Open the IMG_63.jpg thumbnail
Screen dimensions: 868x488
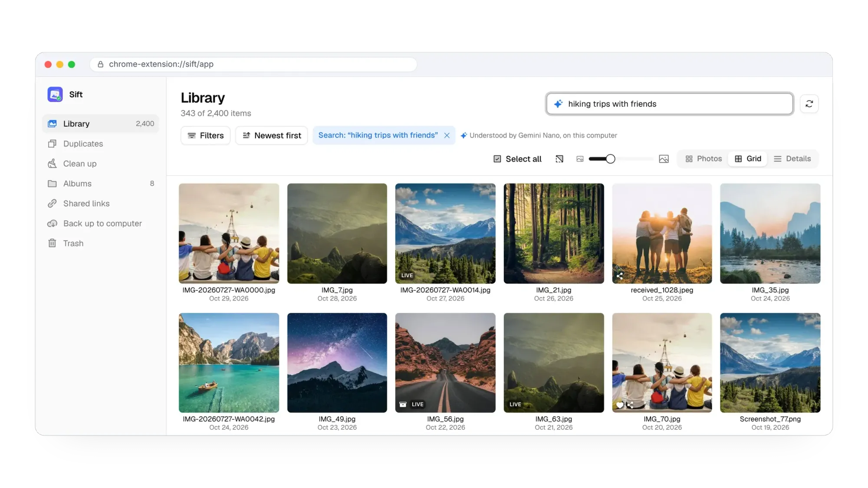(x=554, y=363)
